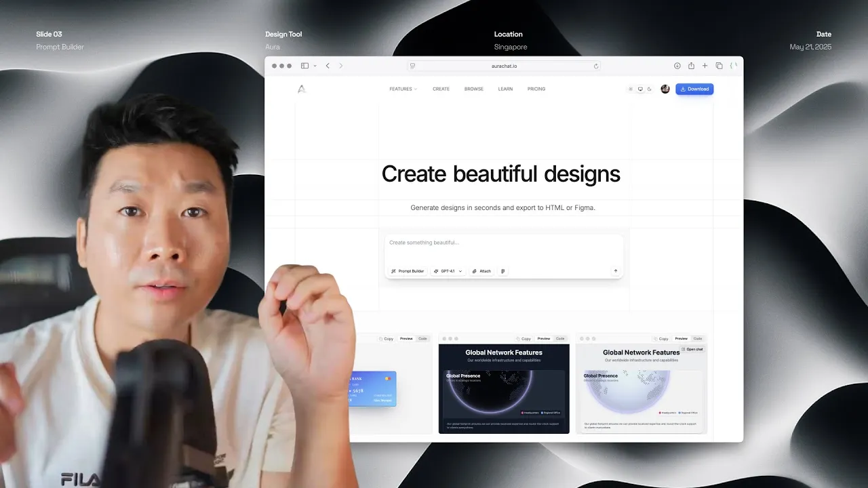Image resolution: width=868 pixels, height=488 pixels.
Task: Click the blue Download button
Action: 694,89
